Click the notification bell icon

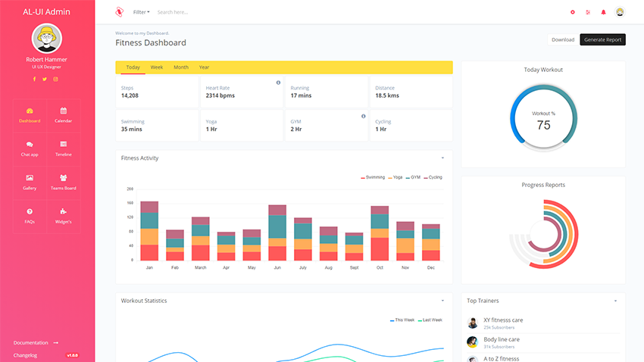[x=604, y=12]
